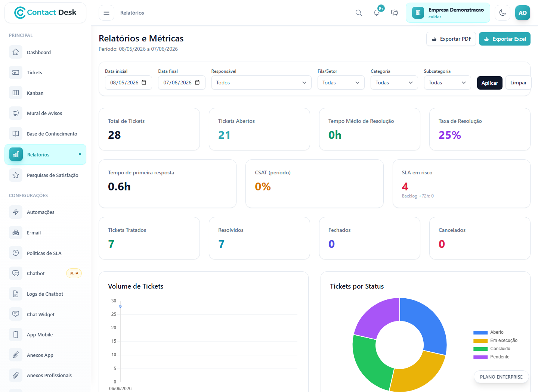Image resolution: width=538 pixels, height=392 pixels.
Task: Click the Exportar Excel button
Action: click(x=505, y=39)
